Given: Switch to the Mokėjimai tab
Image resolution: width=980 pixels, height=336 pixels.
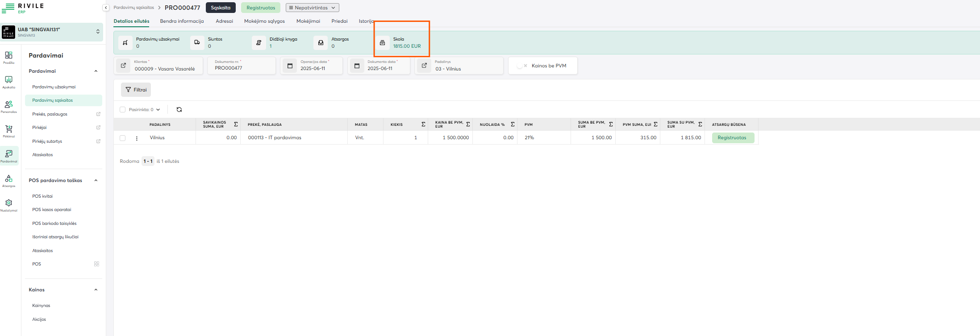Looking at the screenshot, I should click(308, 21).
